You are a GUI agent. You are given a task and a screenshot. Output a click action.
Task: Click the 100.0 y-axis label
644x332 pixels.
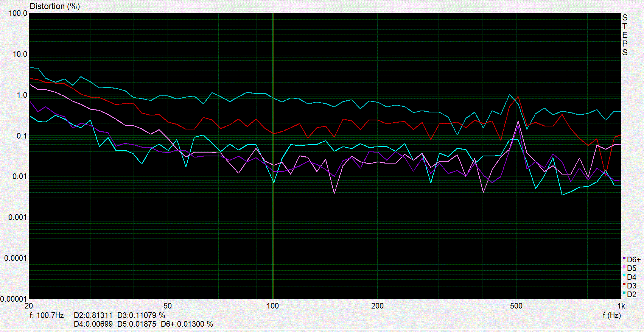pyautogui.click(x=18, y=13)
